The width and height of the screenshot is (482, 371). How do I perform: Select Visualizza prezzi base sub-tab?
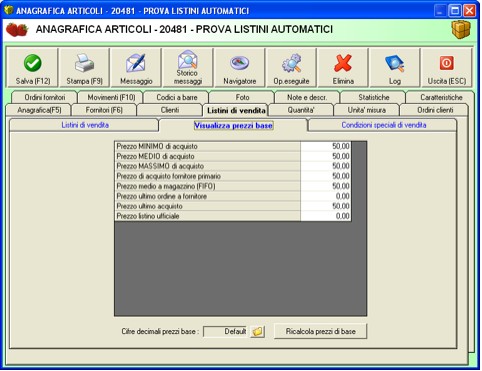point(233,125)
